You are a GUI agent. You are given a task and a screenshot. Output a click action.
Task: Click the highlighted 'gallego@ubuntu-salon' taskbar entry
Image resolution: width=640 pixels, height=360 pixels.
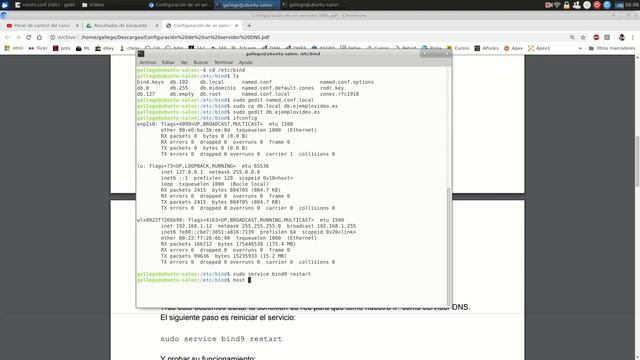[x=247, y=5]
